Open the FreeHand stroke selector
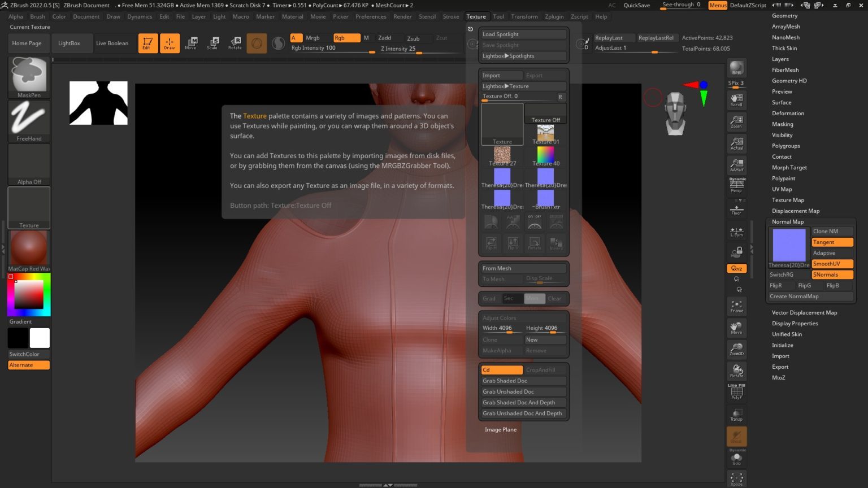Screen dimensions: 868x488 (x=29, y=120)
